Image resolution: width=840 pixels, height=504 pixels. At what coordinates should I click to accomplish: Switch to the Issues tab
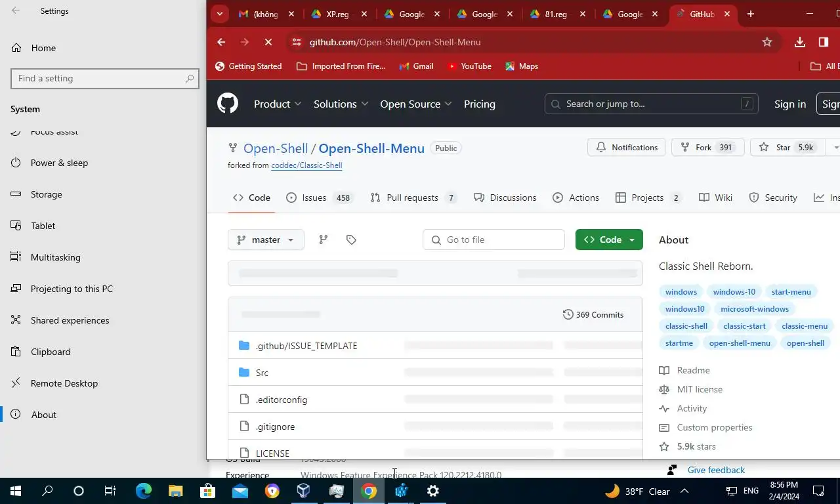click(320, 198)
